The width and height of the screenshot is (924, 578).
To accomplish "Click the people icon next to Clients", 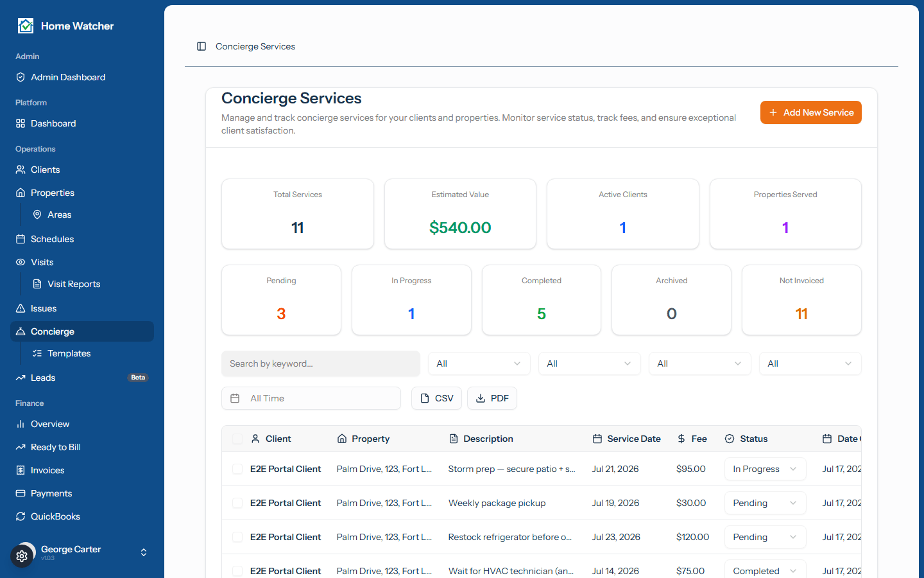I will (x=21, y=170).
